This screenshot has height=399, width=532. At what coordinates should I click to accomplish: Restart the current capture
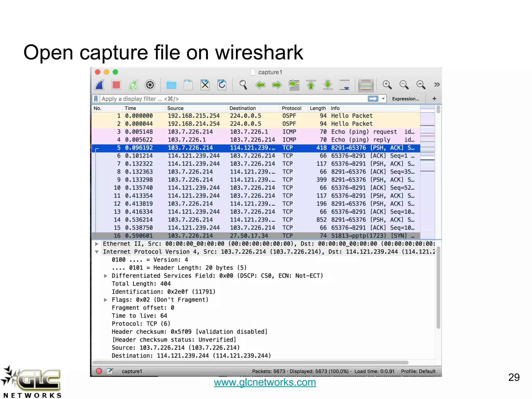pyautogui.click(x=133, y=85)
